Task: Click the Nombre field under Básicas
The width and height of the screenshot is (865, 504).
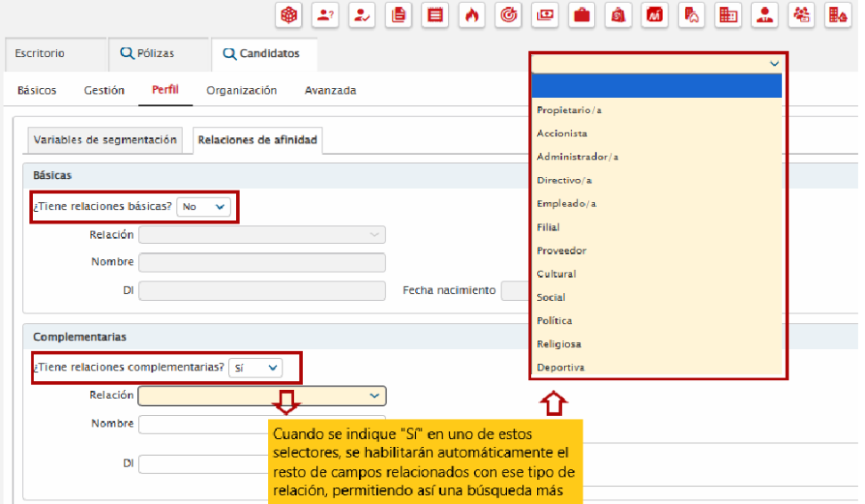Action: click(x=262, y=263)
